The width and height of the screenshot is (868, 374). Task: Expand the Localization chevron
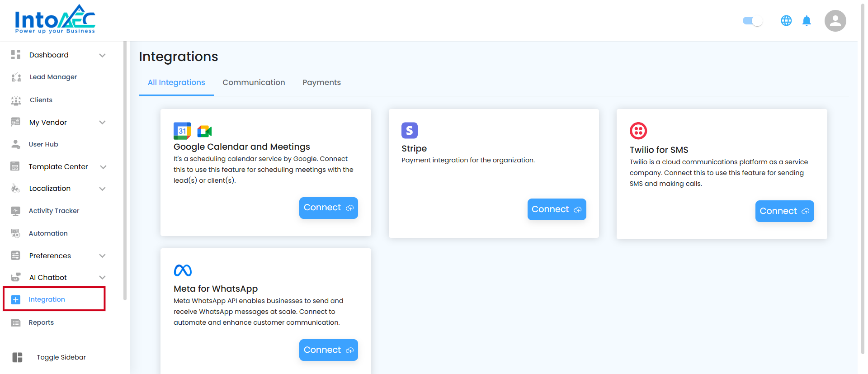pos(103,189)
